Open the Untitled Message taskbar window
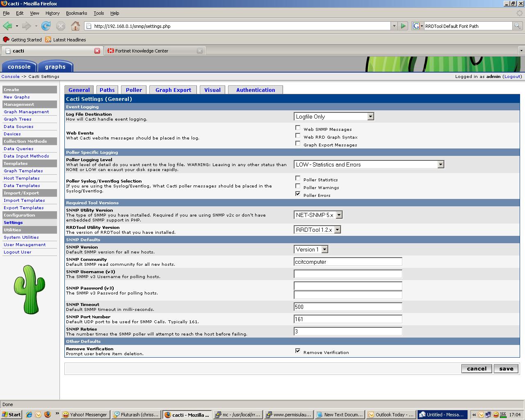 pyautogui.click(x=442, y=415)
